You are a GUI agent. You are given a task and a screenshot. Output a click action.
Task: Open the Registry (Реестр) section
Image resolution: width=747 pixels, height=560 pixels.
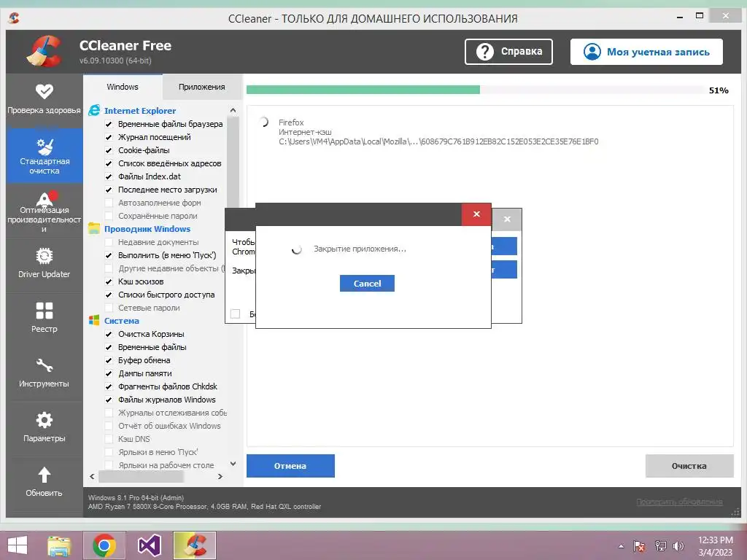[44, 318]
